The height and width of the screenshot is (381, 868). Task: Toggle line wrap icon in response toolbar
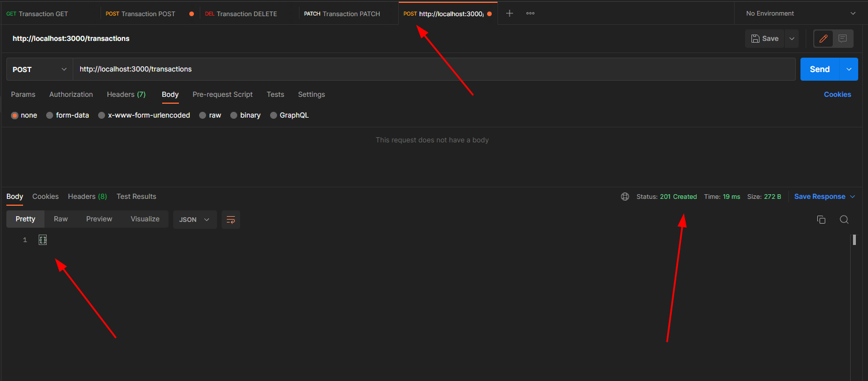[231, 220]
